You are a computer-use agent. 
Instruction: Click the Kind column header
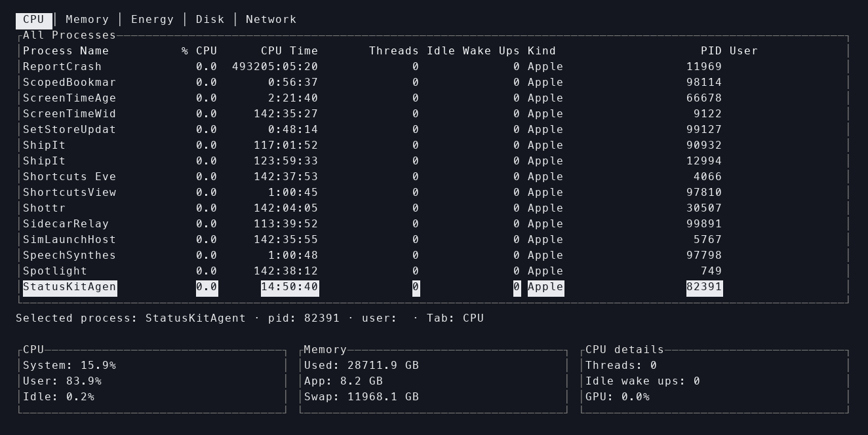coord(542,51)
